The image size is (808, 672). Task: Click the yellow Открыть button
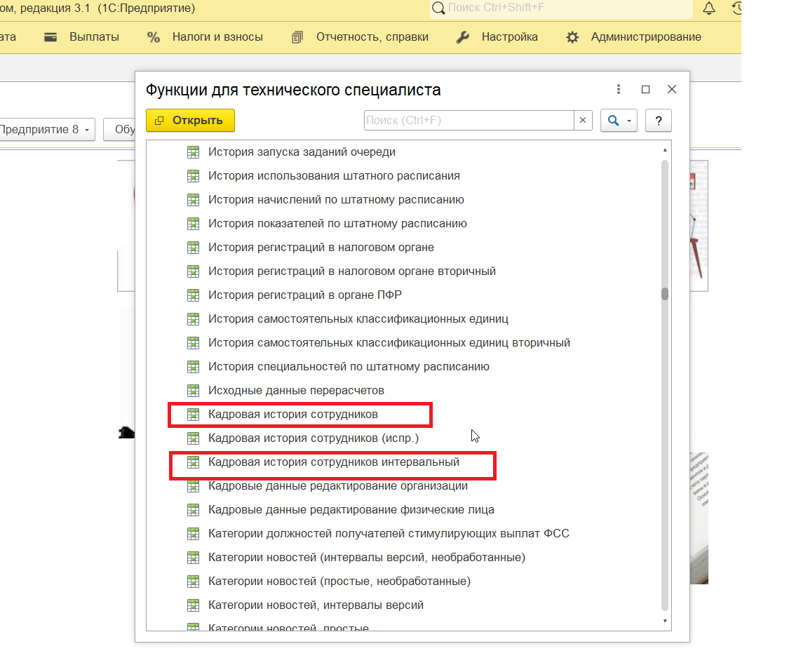pyautogui.click(x=190, y=120)
